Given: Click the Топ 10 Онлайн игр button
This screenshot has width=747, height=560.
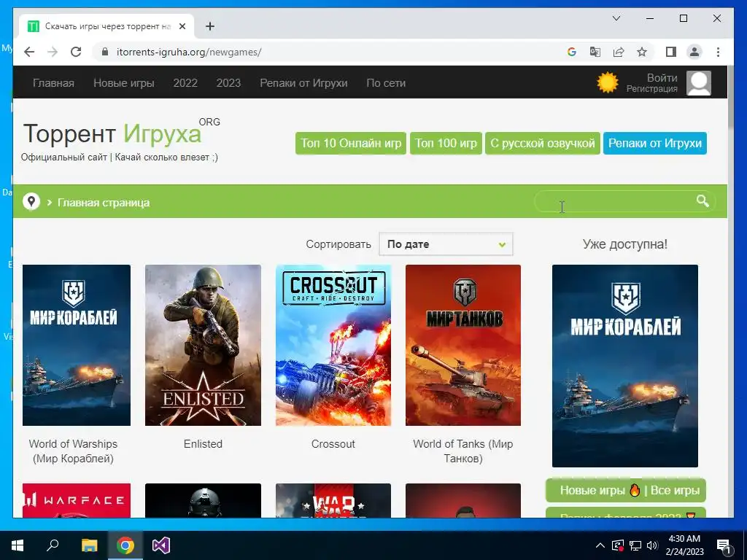Looking at the screenshot, I should 351,144.
